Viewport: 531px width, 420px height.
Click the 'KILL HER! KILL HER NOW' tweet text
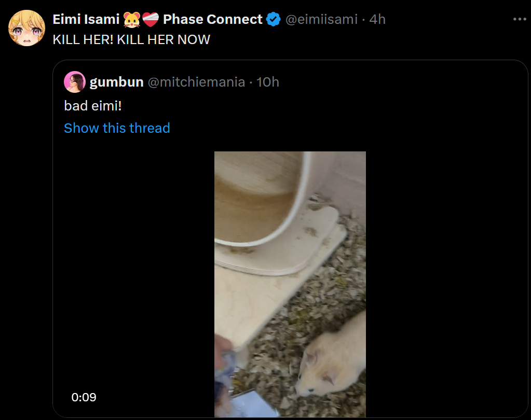pos(131,39)
